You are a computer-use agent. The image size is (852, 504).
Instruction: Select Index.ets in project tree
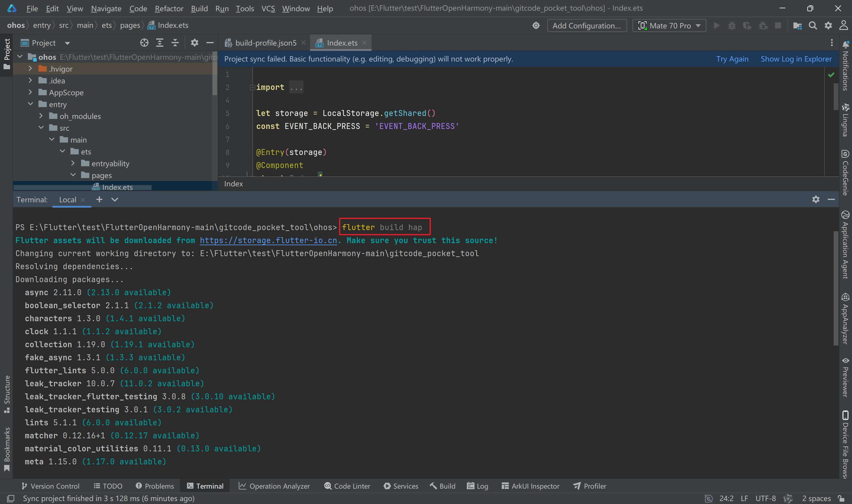coord(117,187)
